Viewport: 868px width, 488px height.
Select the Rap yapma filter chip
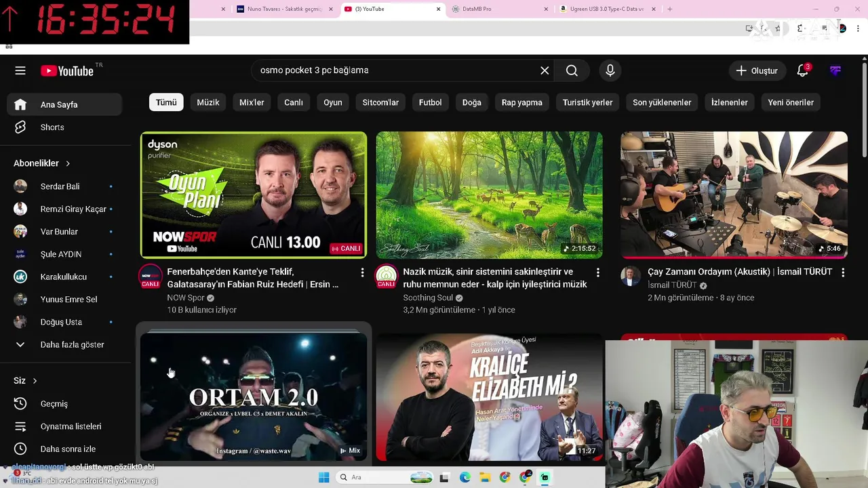click(522, 102)
